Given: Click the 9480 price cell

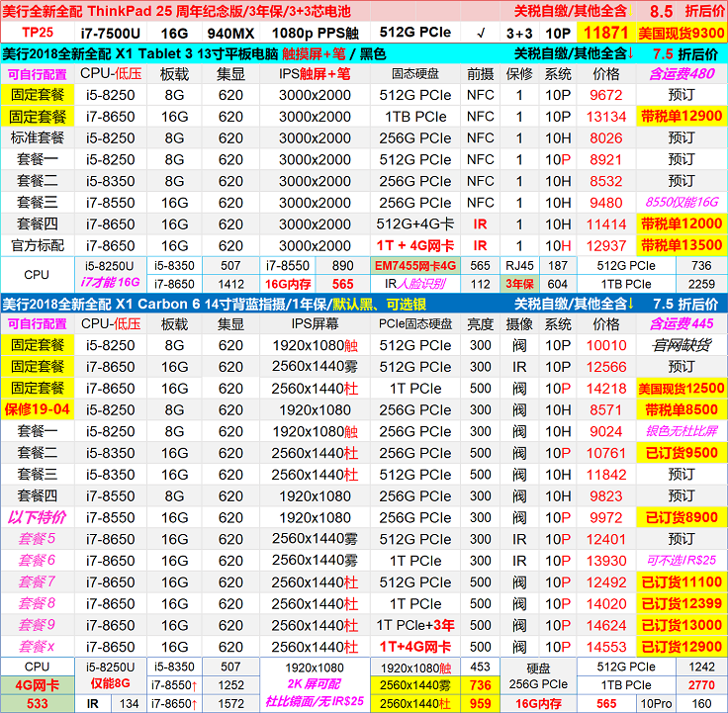Looking at the screenshot, I should [606, 203].
